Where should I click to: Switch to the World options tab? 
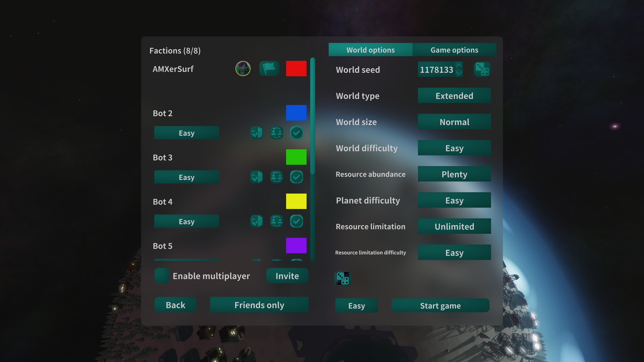coord(370,50)
